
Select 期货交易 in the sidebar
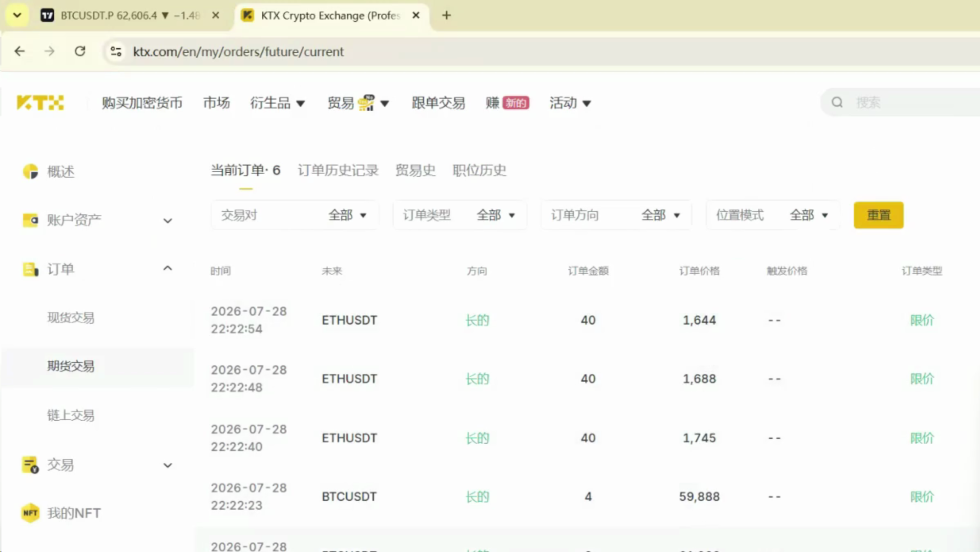pyautogui.click(x=71, y=366)
